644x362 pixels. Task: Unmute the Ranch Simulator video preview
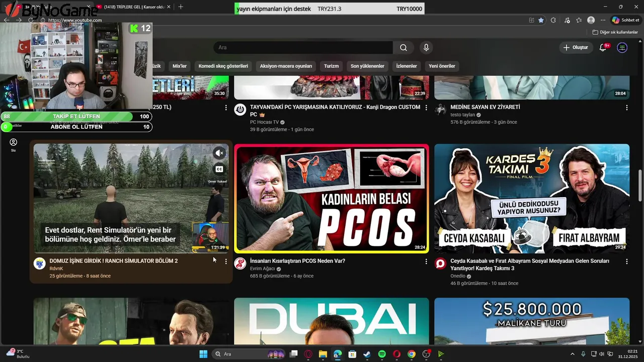[x=219, y=153]
